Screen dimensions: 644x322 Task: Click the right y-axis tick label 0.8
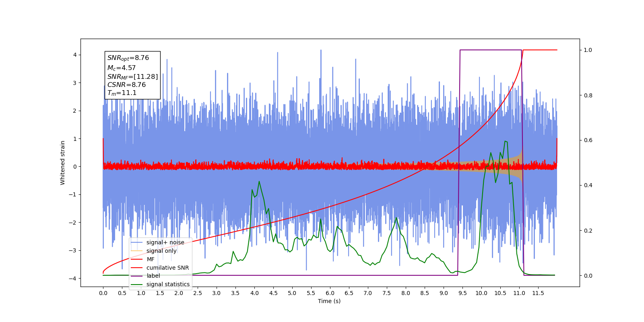point(588,95)
